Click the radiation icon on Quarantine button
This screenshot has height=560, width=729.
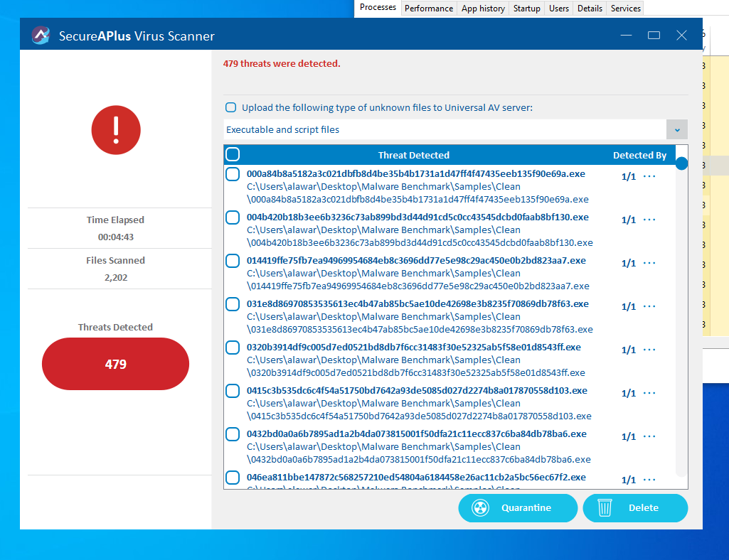[x=480, y=508]
